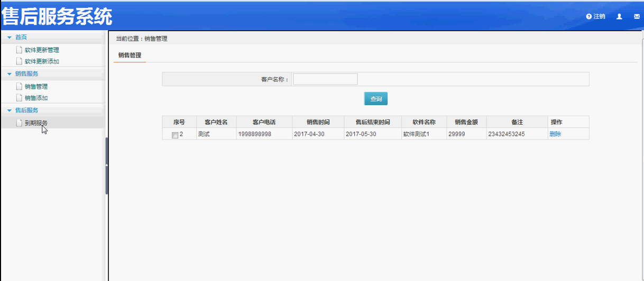Click the 软件名称 column header
The image size is (644, 281).
pyautogui.click(x=424, y=122)
